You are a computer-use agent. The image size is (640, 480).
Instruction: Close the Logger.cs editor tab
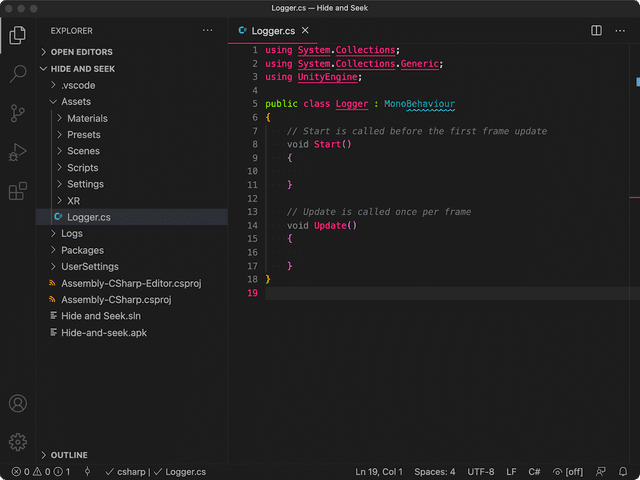pos(305,31)
